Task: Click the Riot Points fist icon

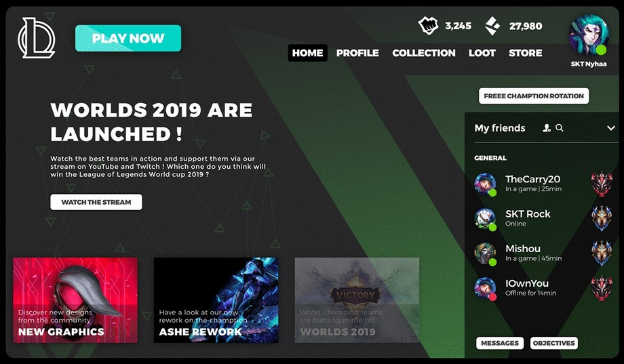Action: (x=428, y=26)
